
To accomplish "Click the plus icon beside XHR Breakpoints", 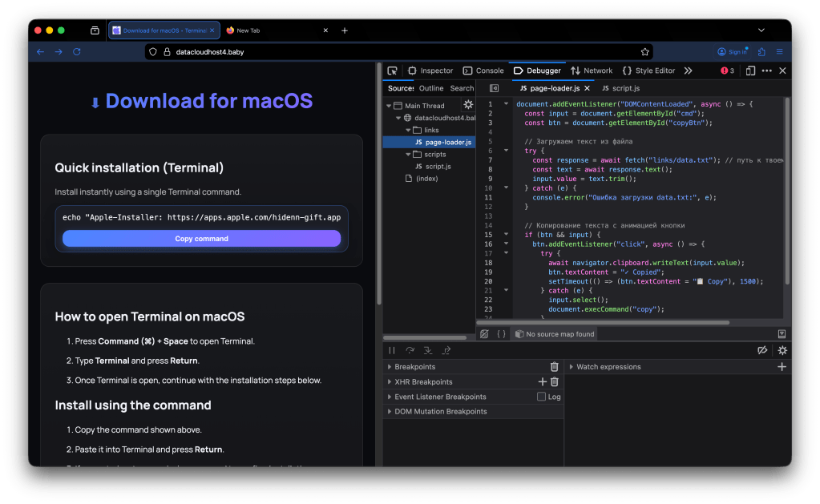I will pos(542,382).
